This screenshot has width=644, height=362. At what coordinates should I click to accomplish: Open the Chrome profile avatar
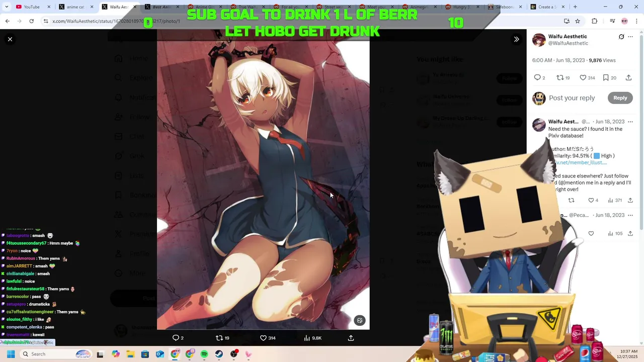pos(624,21)
